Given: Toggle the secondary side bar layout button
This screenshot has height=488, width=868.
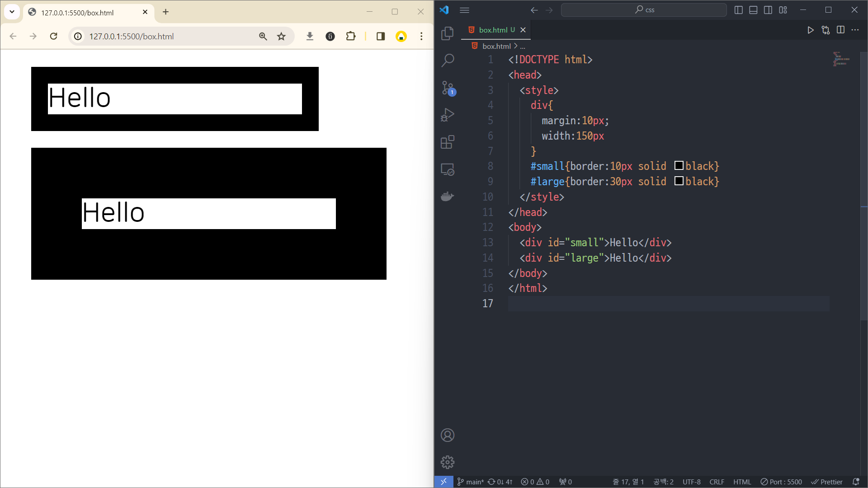Looking at the screenshot, I should tap(768, 10).
